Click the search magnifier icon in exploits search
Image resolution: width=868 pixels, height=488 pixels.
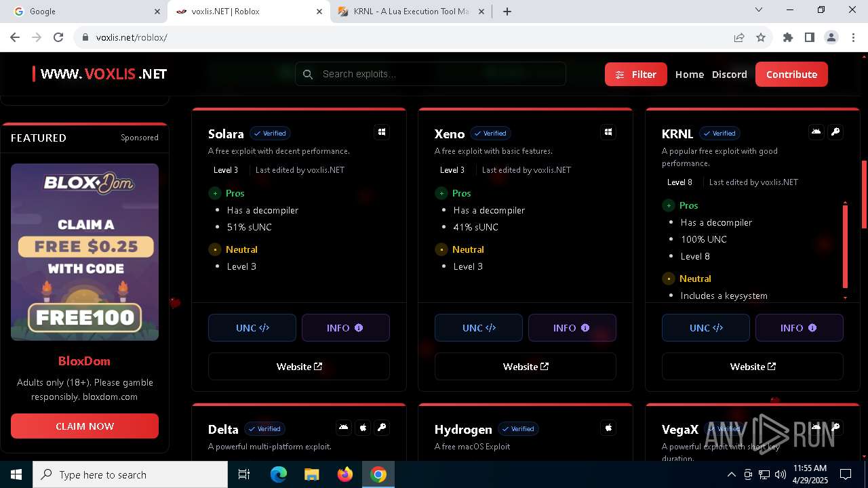[x=308, y=75]
